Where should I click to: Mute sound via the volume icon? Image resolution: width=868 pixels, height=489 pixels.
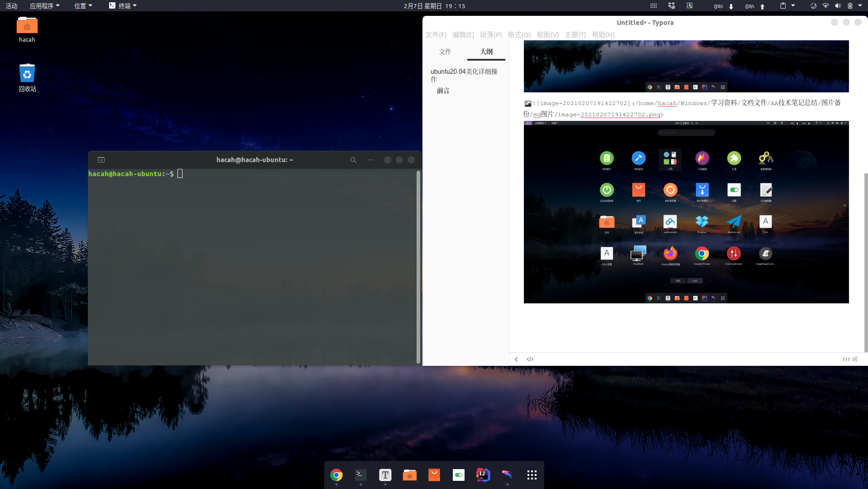[x=838, y=6]
